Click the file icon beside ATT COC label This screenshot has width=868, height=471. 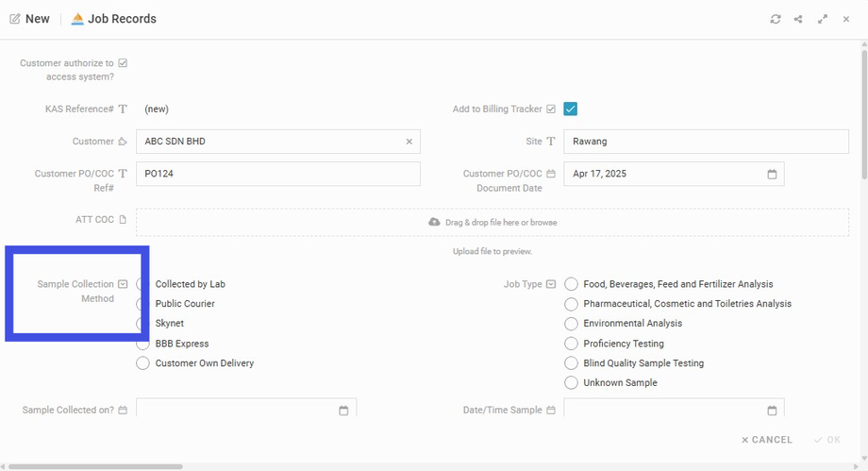pos(123,219)
